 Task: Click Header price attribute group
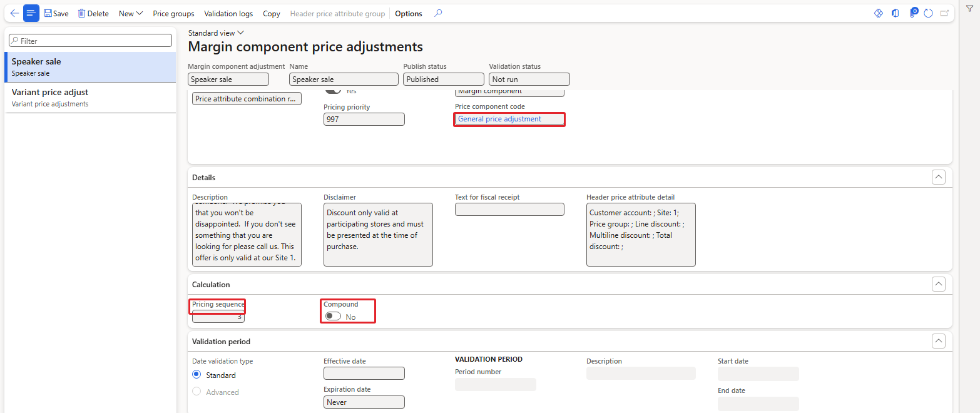(x=337, y=13)
